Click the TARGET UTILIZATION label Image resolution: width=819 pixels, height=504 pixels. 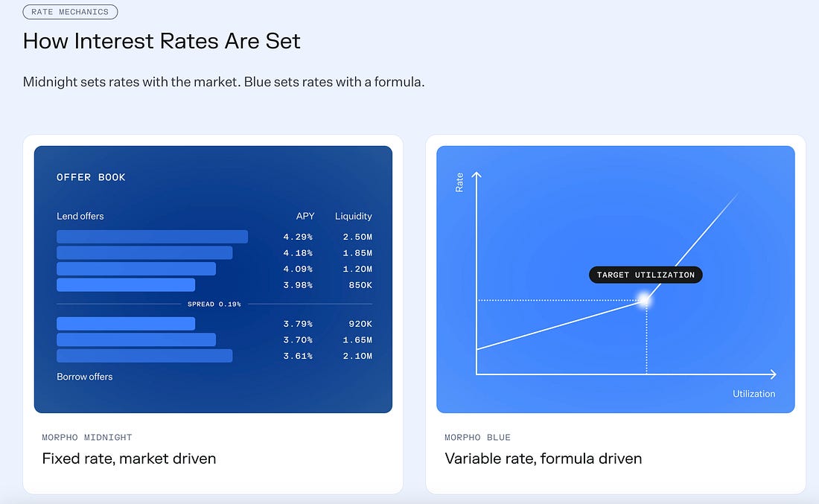646,275
